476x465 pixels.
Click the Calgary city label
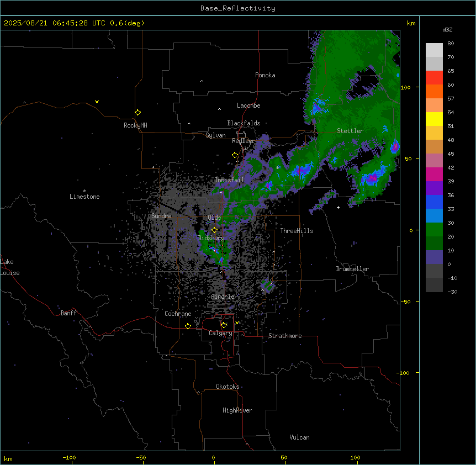pos(220,333)
